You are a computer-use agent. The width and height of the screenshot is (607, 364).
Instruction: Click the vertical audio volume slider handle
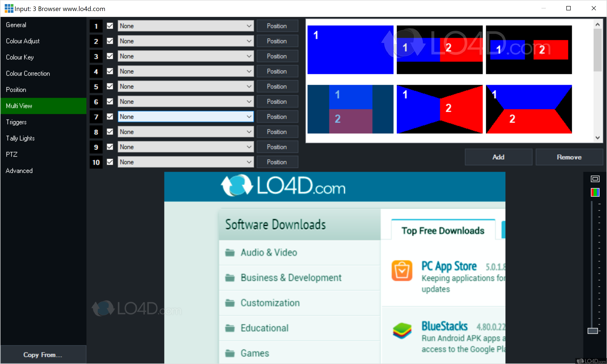coord(592,331)
